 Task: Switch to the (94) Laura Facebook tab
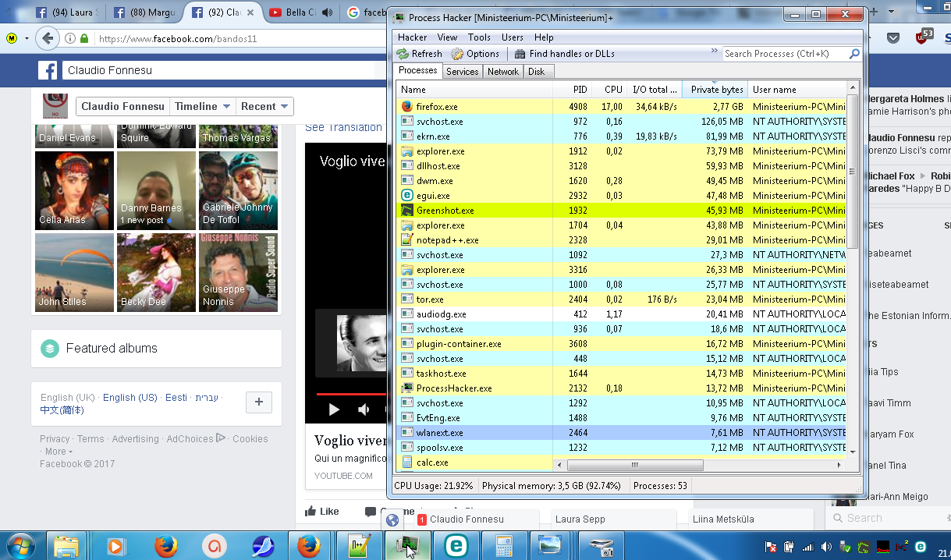66,12
